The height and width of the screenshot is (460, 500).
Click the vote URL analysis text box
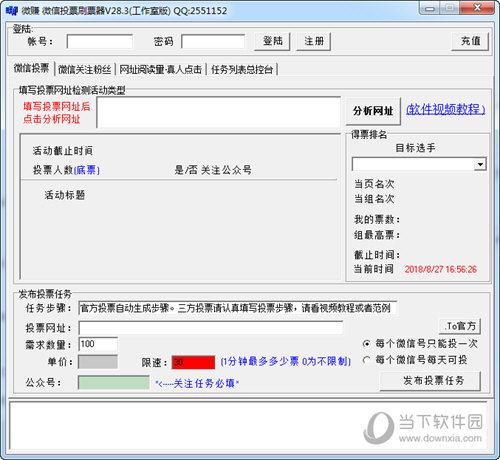point(219,112)
